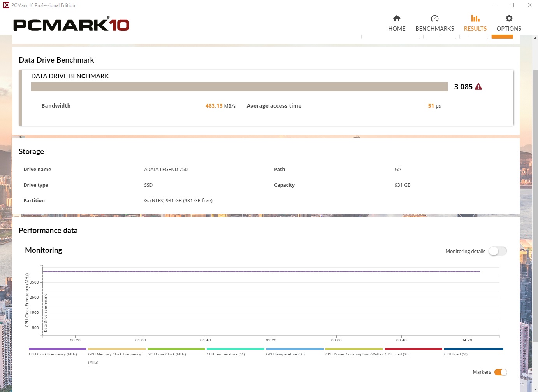Minimize the PCMark 10 window

click(x=494, y=5)
